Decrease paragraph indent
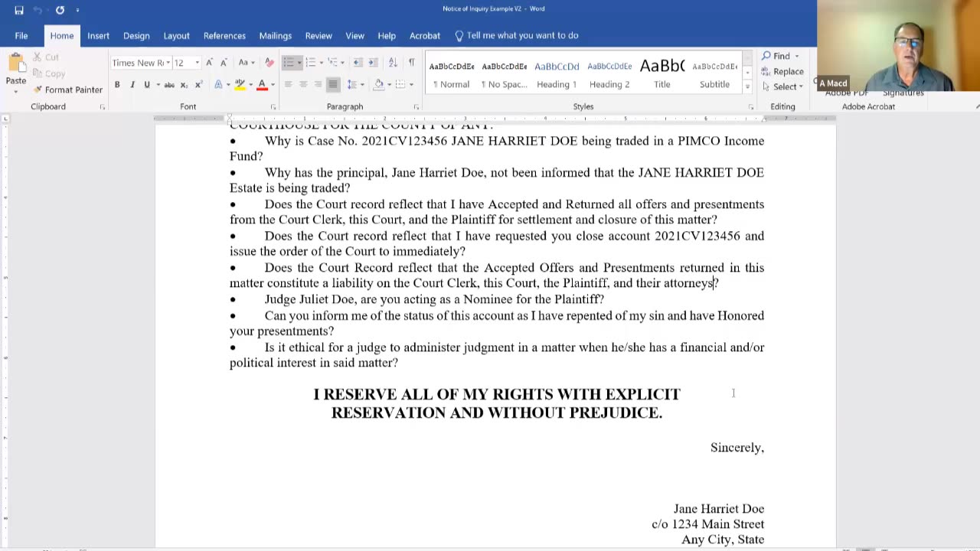The width and height of the screenshot is (980, 551). tap(359, 63)
